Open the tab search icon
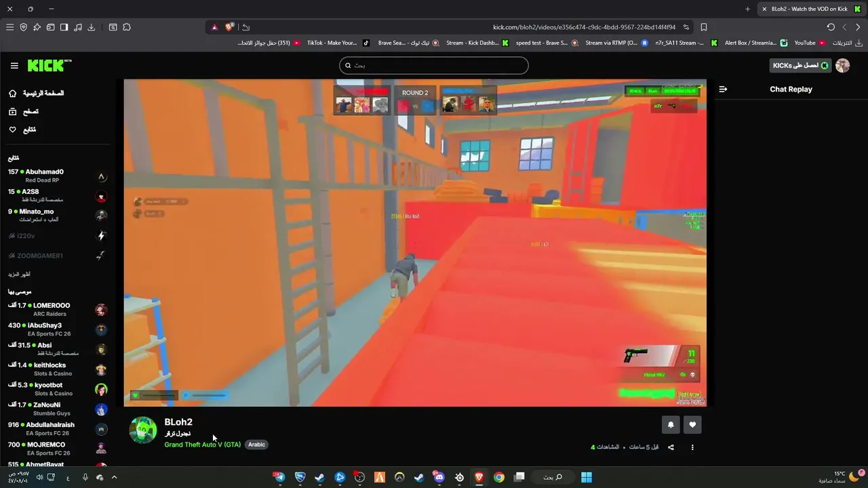This screenshot has width=868, height=488. [x=113, y=27]
